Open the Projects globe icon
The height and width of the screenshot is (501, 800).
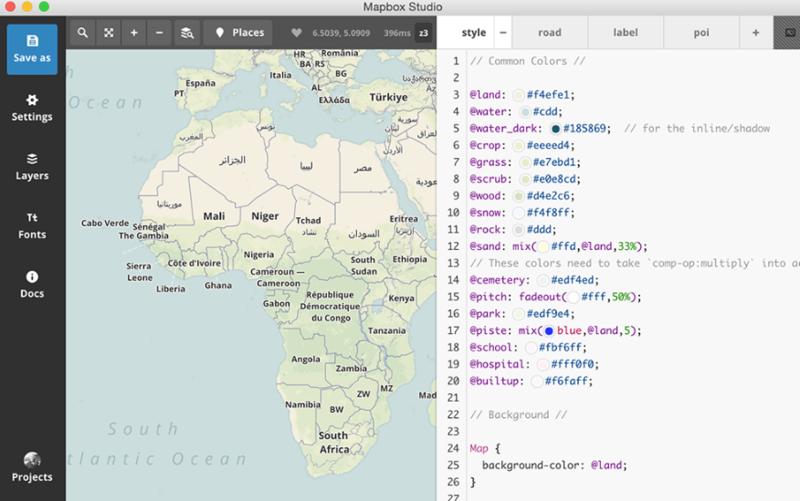click(x=32, y=460)
